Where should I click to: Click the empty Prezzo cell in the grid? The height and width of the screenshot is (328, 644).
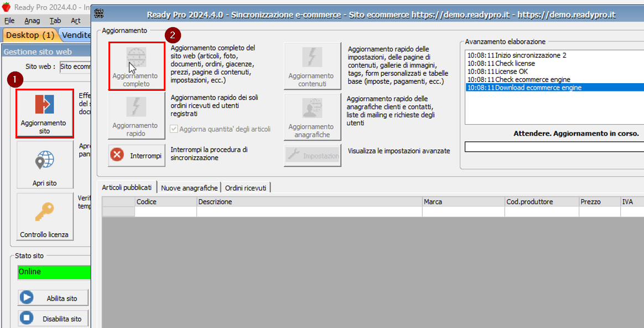coord(600,211)
